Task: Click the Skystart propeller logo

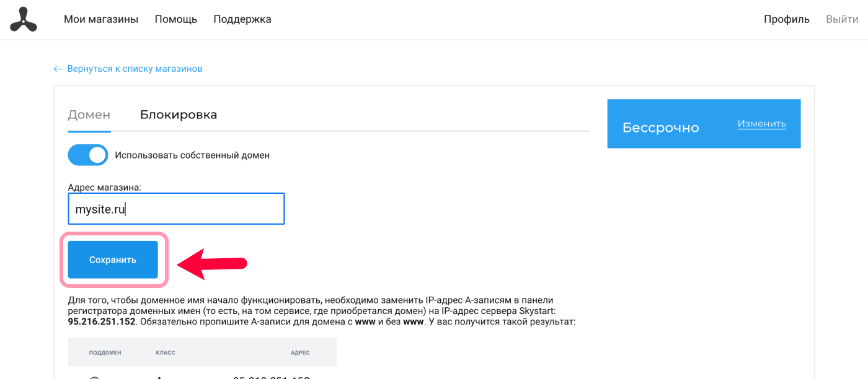Action: [x=23, y=19]
